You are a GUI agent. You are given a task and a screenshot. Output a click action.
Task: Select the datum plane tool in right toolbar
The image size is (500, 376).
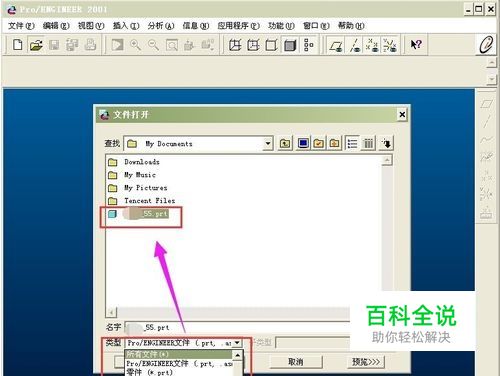pos(486,104)
